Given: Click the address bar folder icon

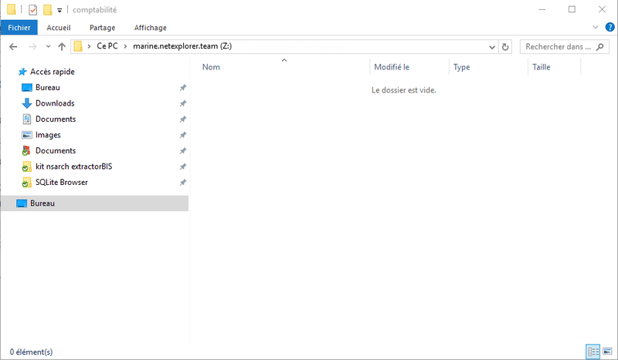Looking at the screenshot, I should [x=78, y=46].
